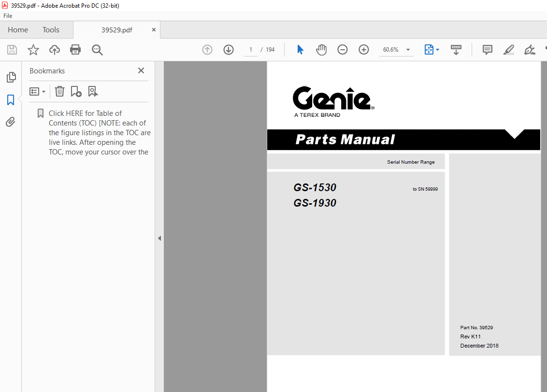Screen dimensions: 547x392
Task: Toggle the Bookmarks panel sidebar icon
Action: click(x=11, y=100)
